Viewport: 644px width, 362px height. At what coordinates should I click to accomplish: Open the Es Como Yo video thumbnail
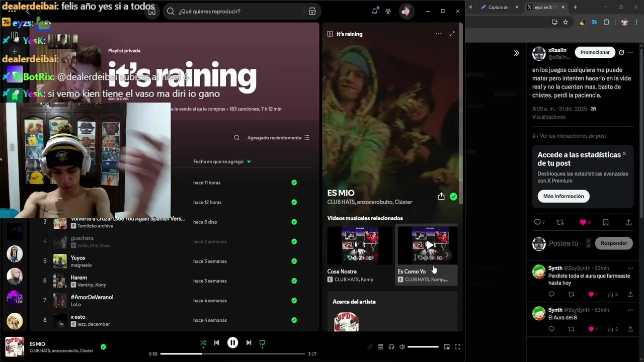[428, 245]
